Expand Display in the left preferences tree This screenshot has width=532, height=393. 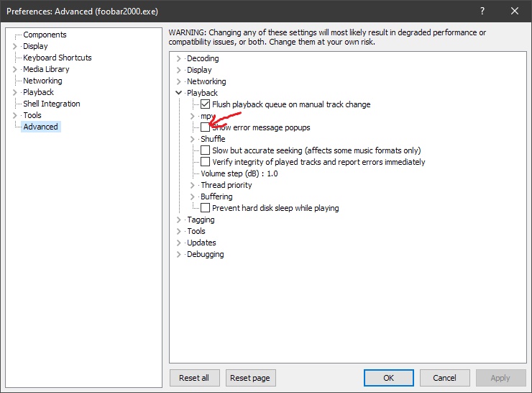[14, 46]
